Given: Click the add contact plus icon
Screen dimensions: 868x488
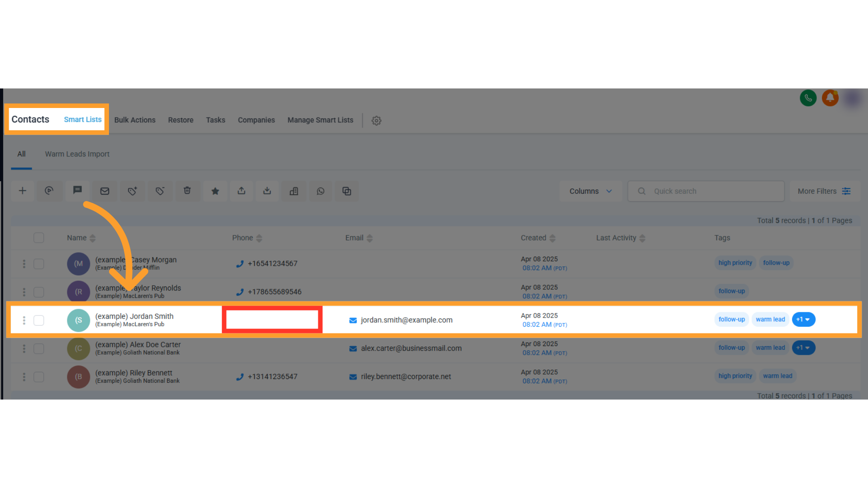Looking at the screenshot, I should pyautogui.click(x=23, y=191).
